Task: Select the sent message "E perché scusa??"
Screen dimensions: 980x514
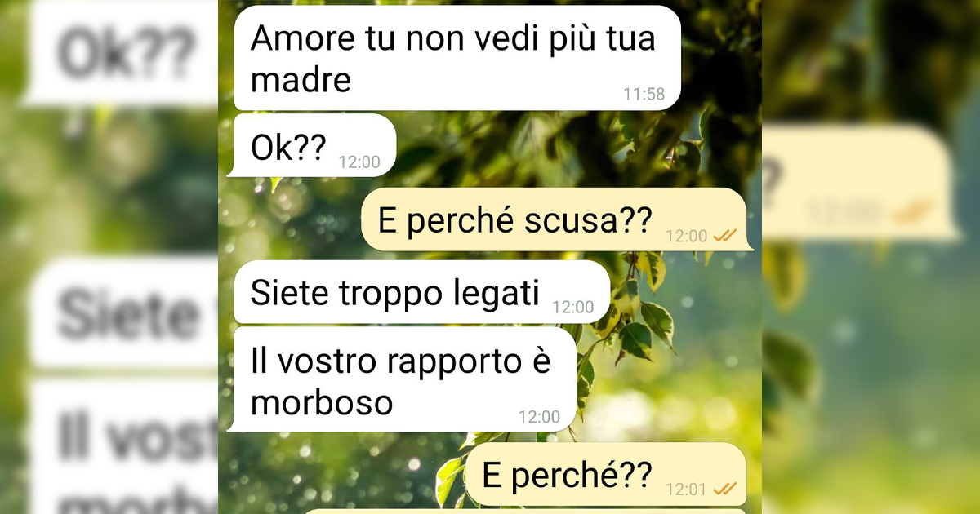Action: (x=554, y=219)
